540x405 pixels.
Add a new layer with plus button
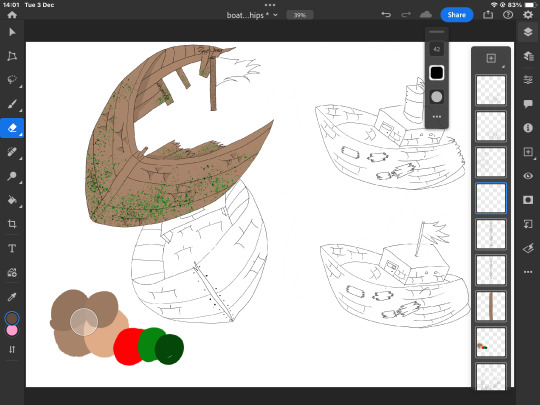(x=491, y=58)
